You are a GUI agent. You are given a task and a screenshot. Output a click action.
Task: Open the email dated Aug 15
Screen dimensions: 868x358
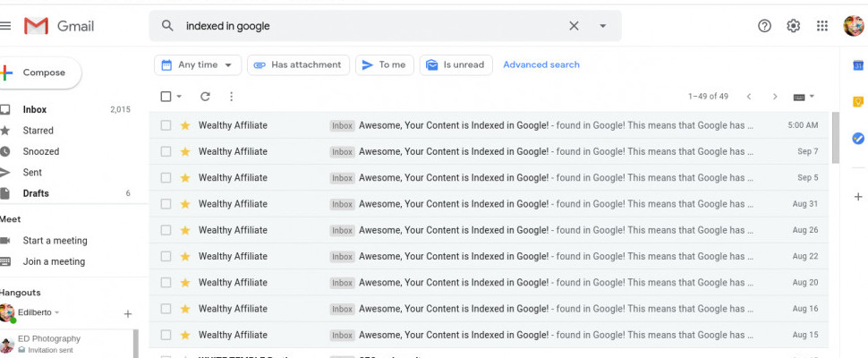(x=489, y=335)
